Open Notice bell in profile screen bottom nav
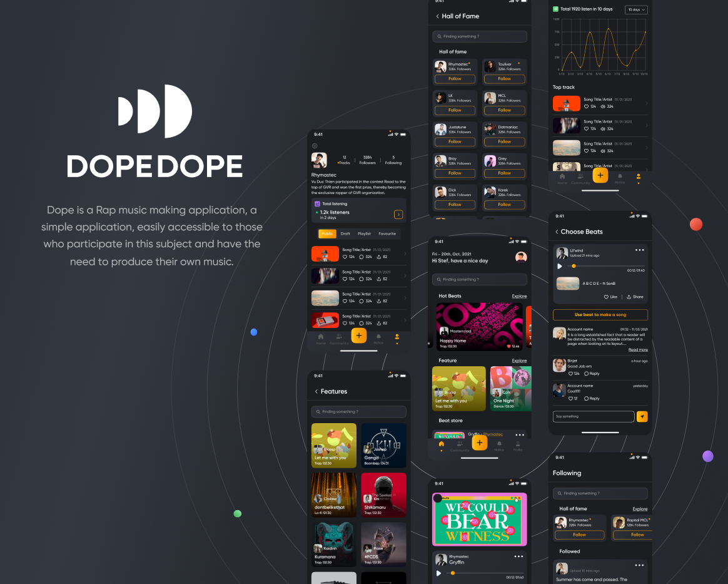 [378, 339]
